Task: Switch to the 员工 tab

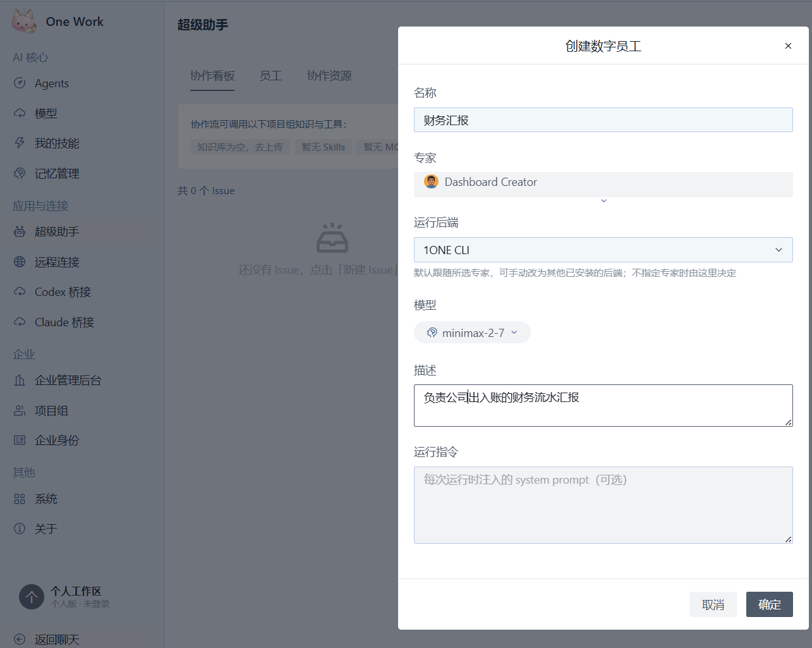Action: pyautogui.click(x=270, y=76)
